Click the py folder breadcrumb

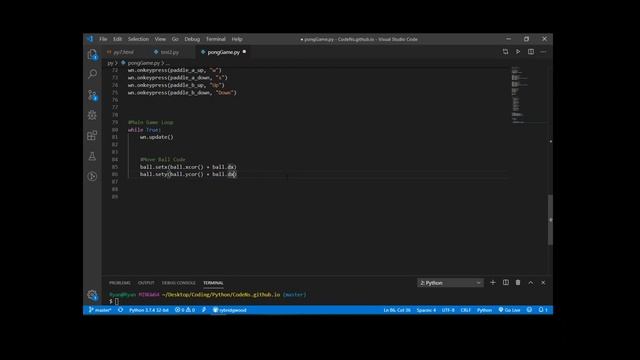click(110, 63)
